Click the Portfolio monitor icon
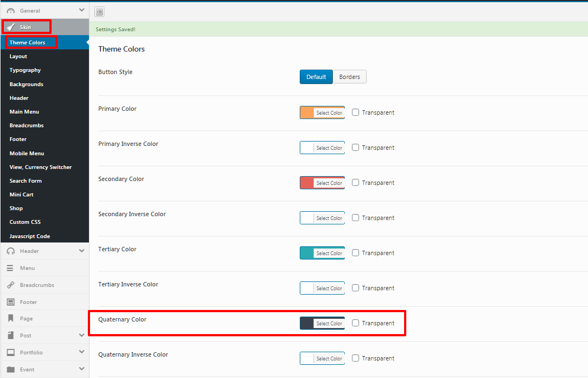588x378 pixels. pyautogui.click(x=11, y=353)
